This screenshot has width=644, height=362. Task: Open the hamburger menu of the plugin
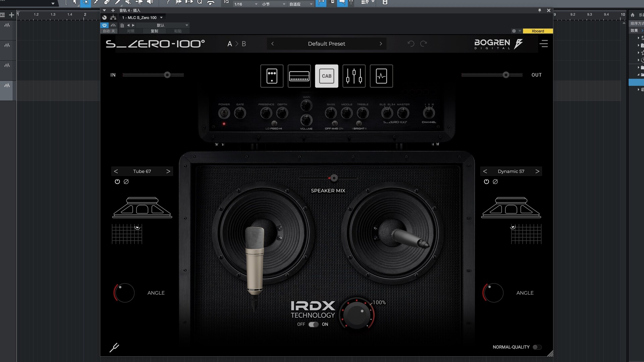tap(544, 44)
